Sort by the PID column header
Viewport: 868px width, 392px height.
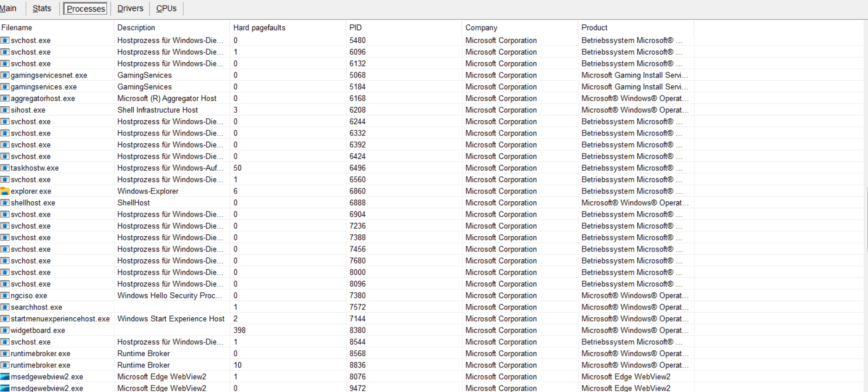tap(404, 28)
